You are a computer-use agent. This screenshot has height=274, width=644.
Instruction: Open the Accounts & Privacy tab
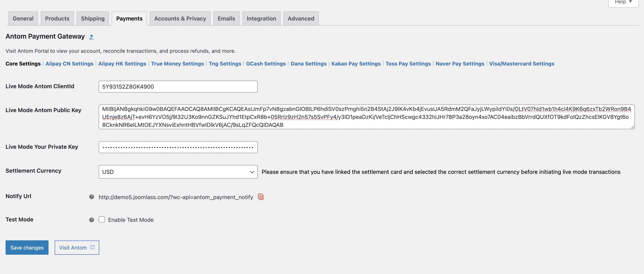click(180, 19)
